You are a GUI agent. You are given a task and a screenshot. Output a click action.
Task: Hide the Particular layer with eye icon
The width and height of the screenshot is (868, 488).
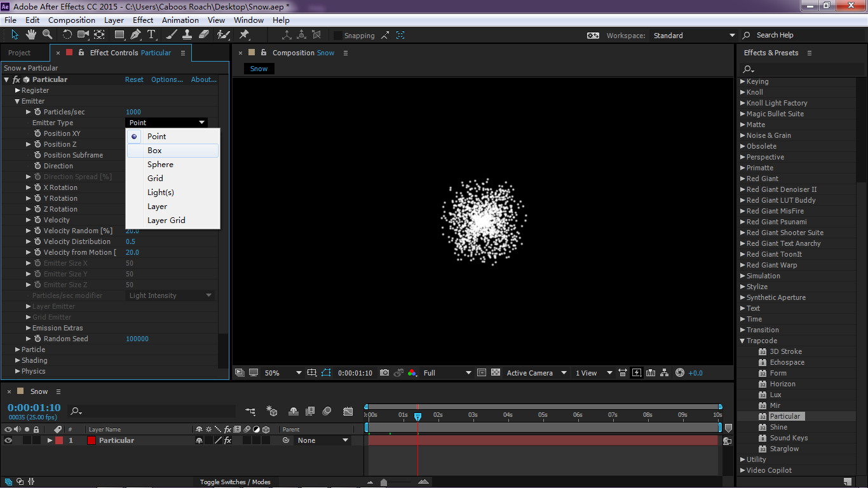pyautogui.click(x=8, y=440)
